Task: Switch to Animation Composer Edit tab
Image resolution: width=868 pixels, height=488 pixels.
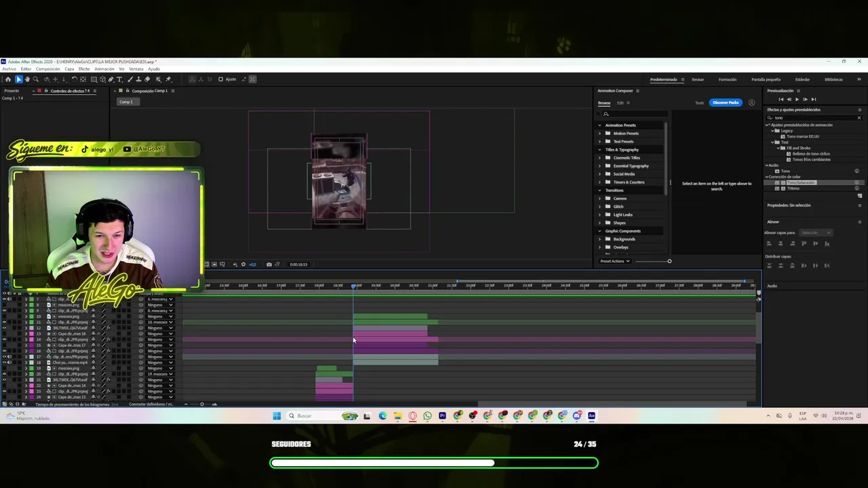Action: (x=620, y=103)
